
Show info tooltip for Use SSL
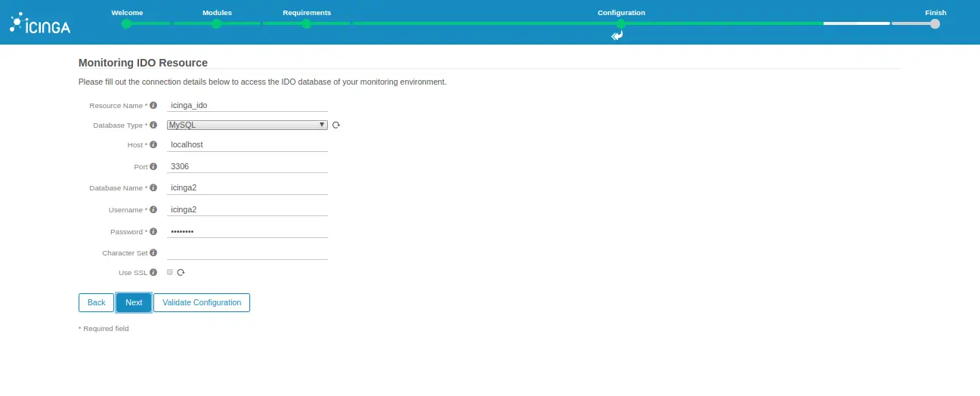pos(153,272)
